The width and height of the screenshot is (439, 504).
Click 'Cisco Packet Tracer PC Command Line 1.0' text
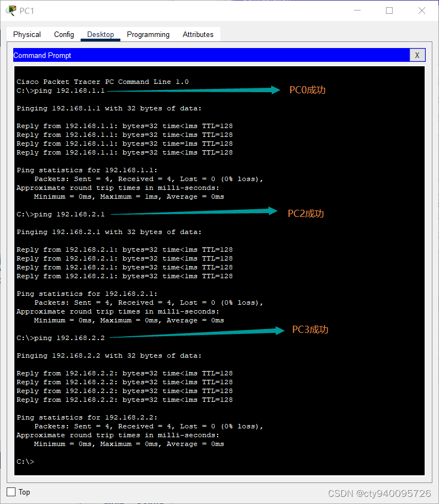pyautogui.click(x=103, y=82)
